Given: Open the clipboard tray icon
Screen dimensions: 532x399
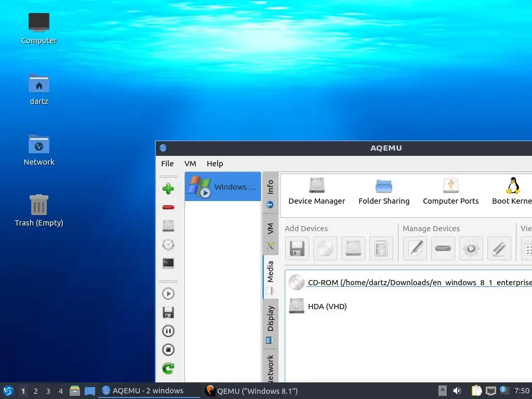Looking at the screenshot, I should tap(477, 391).
